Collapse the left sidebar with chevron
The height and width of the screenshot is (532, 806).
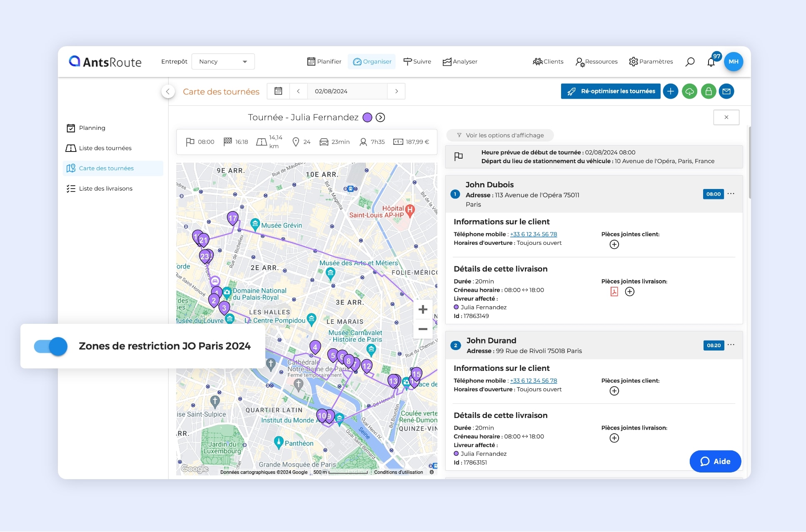pyautogui.click(x=168, y=92)
